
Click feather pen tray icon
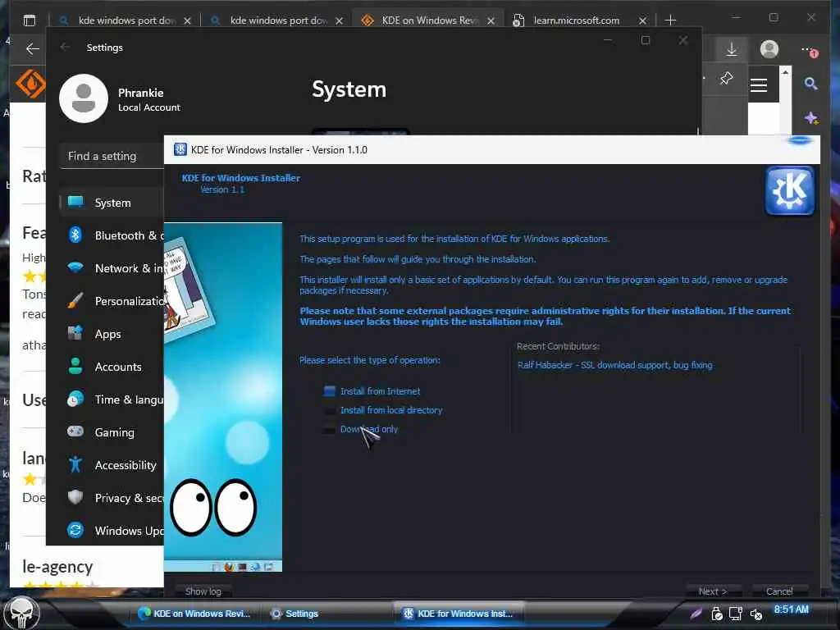696,614
